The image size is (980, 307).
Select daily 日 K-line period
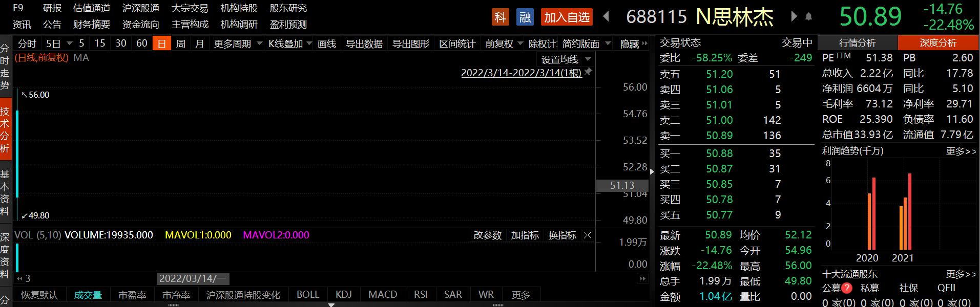(x=161, y=43)
